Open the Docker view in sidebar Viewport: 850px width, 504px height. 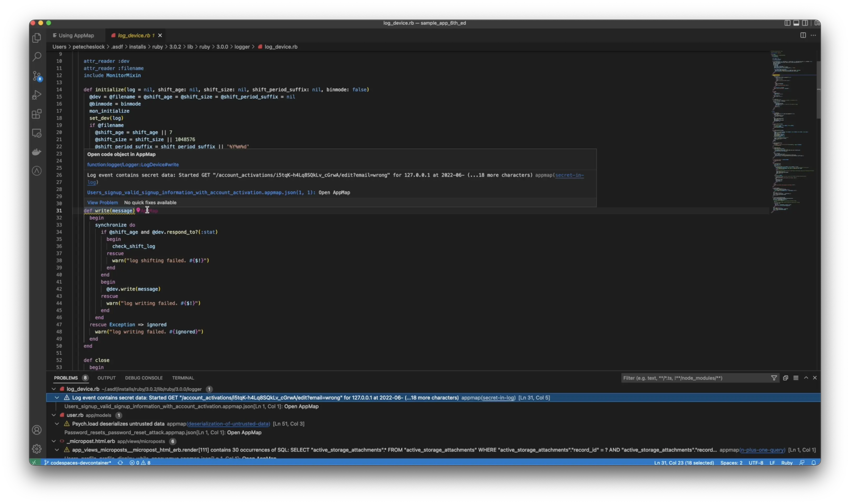[x=37, y=152]
